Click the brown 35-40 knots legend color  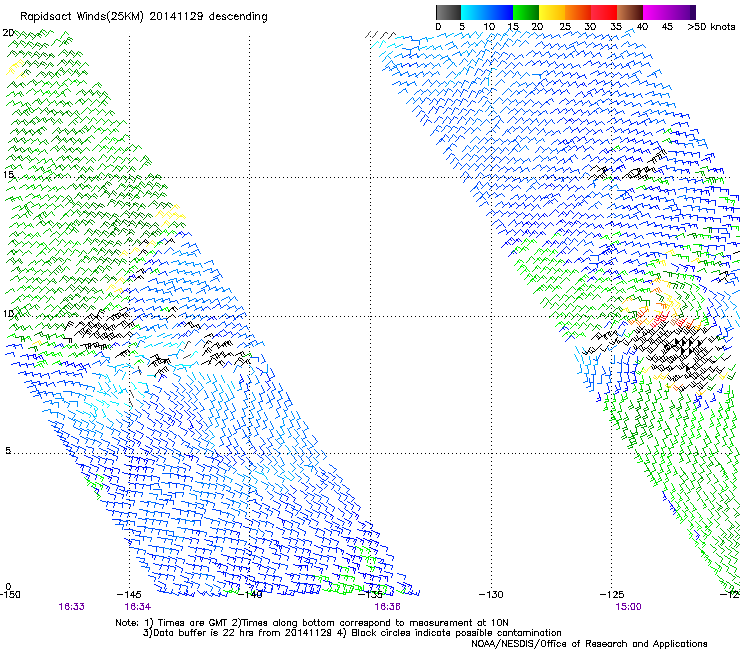point(630,12)
